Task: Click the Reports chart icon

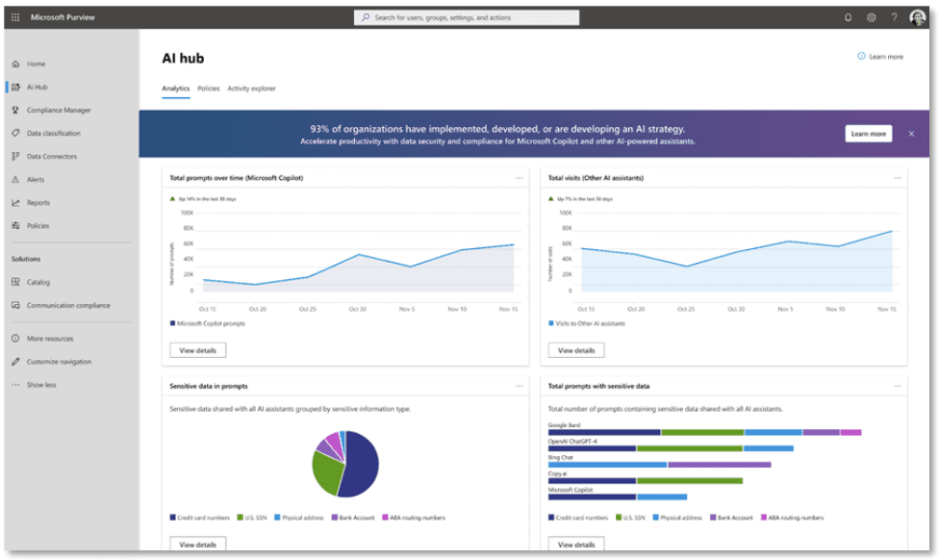Action: point(15,202)
